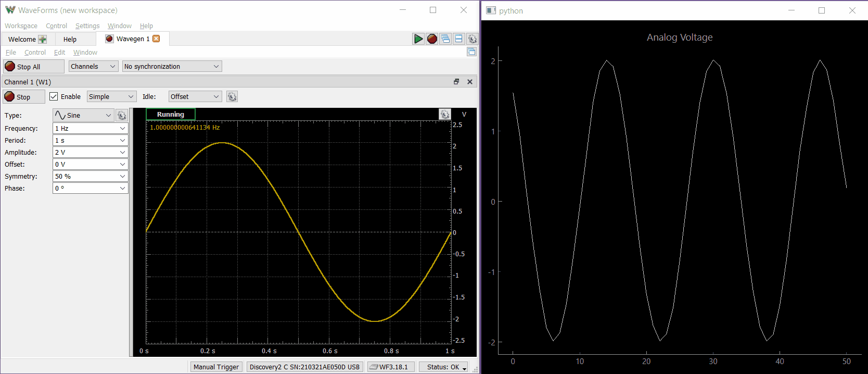Open the Idle dropdown set to Offset
The image size is (868, 374).
195,97
